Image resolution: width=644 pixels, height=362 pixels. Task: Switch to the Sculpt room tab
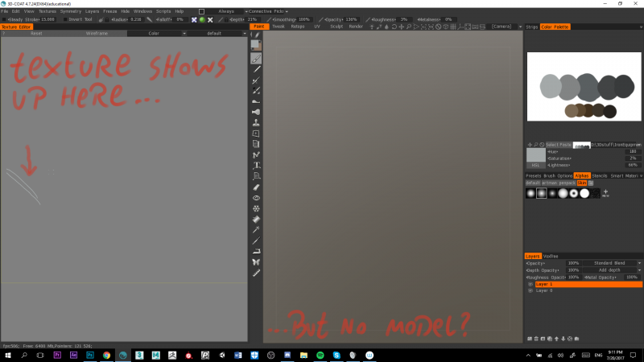(336, 27)
